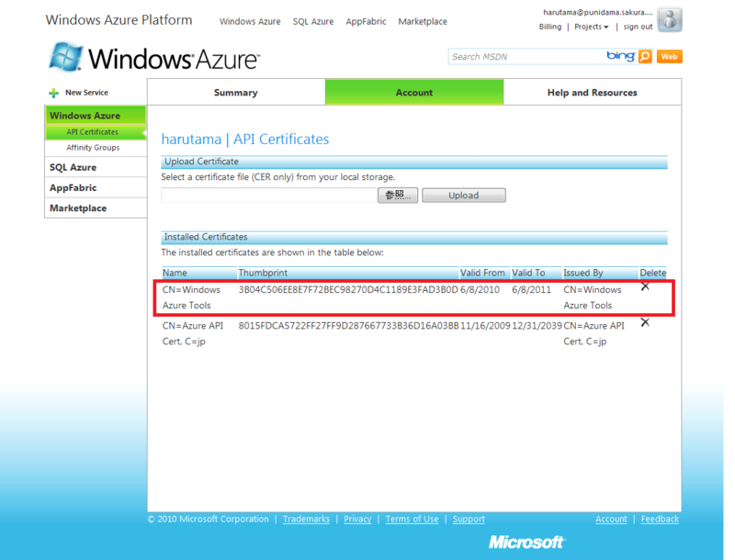Click the Billing link

(549, 27)
